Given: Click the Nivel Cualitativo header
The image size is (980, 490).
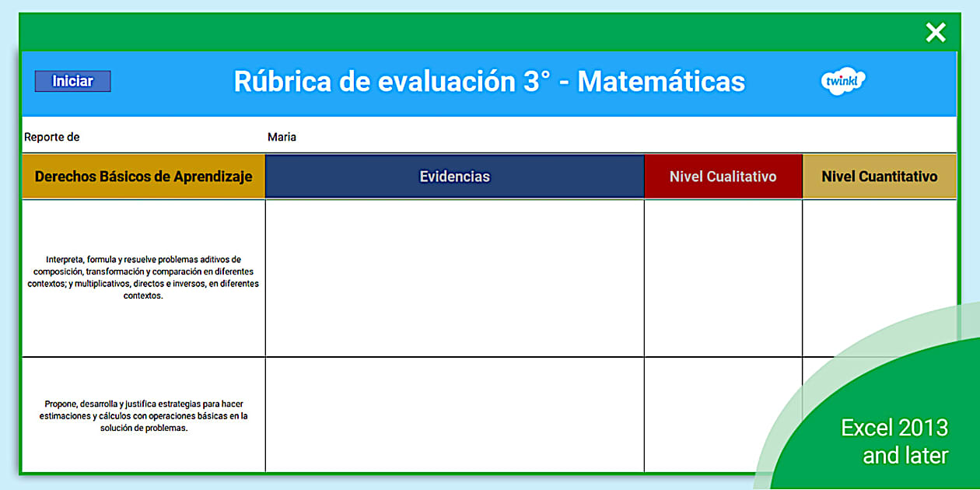Looking at the screenshot, I should (723, 176).
